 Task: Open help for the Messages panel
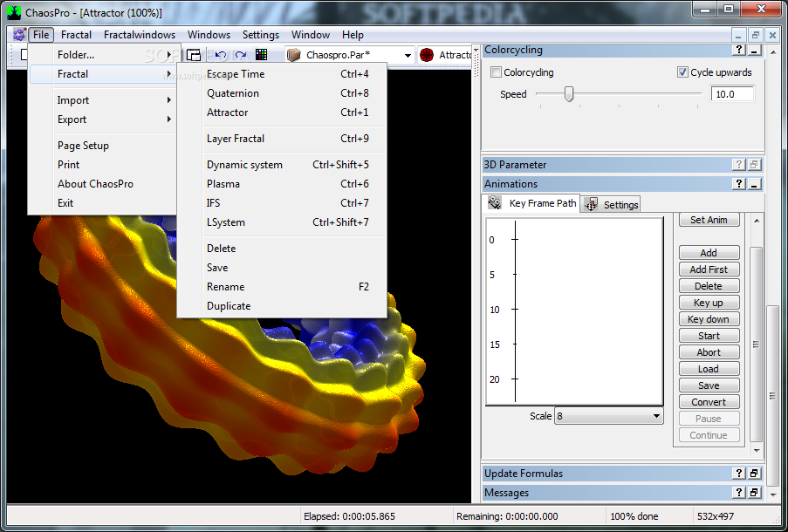[739, 493]
